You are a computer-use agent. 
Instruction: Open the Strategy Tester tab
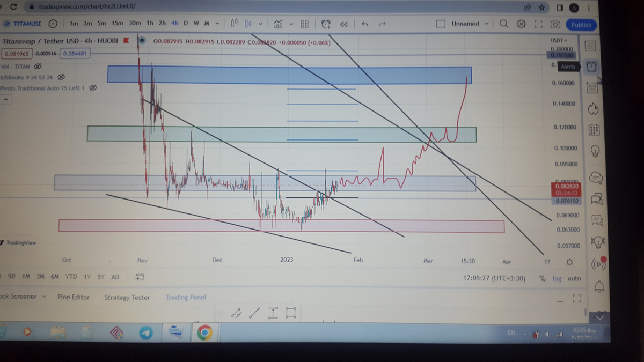click(x=127, y=298)
